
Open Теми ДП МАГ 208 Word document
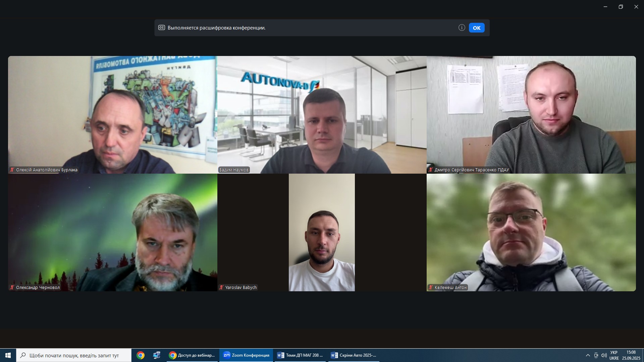(300, 355)
